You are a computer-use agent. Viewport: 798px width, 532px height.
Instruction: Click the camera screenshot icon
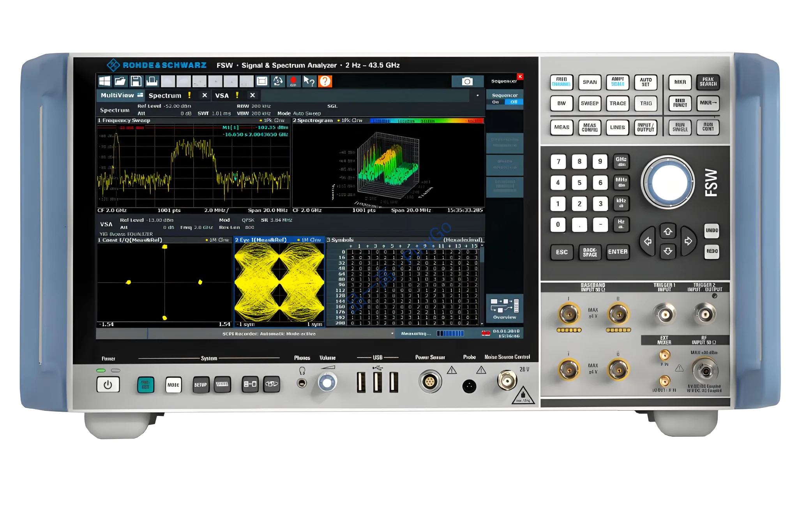point(467,81)
